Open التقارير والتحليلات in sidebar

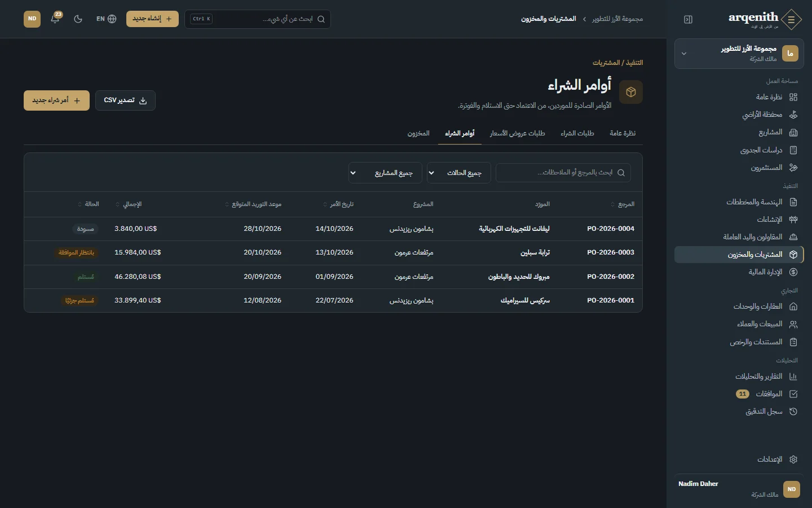click(739, 376)
